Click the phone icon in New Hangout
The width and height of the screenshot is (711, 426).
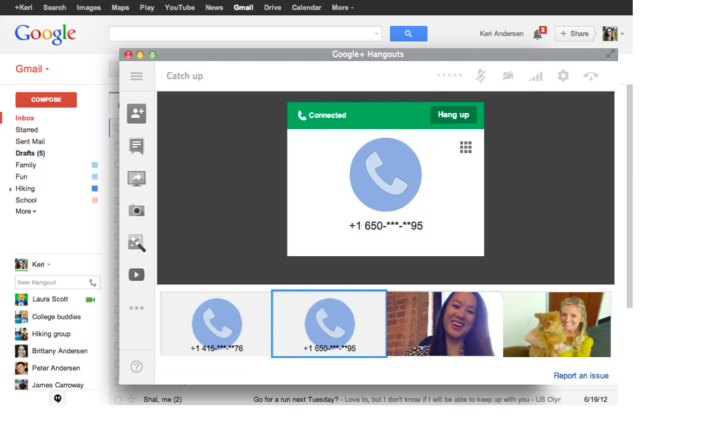(x=93, y=282)
